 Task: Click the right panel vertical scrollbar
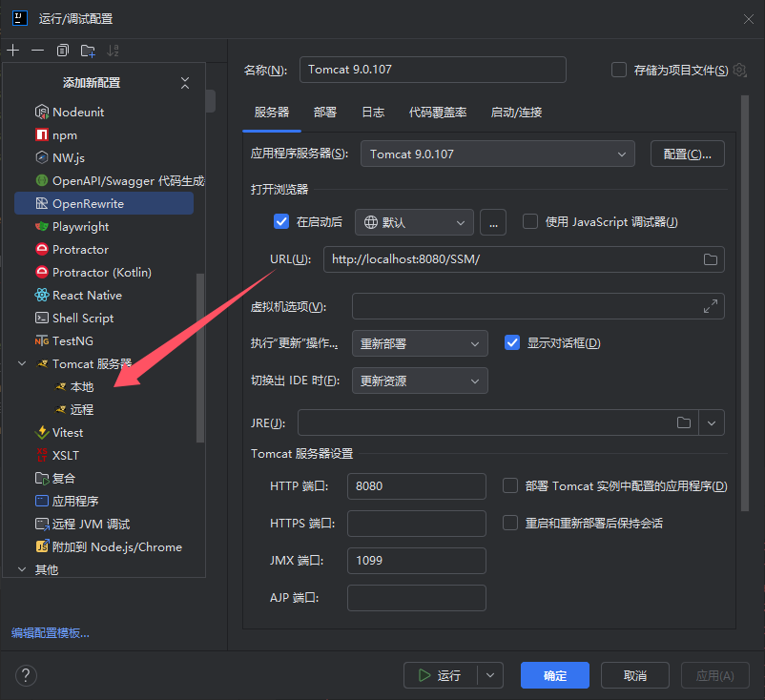pos(745,303)
